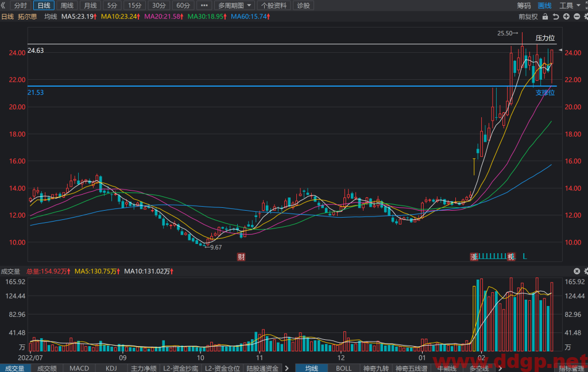The image size is (588, 372).
Task: Click the MA20:21.58 indicator value
Action: pyautogui.click(x=164, y=17)
